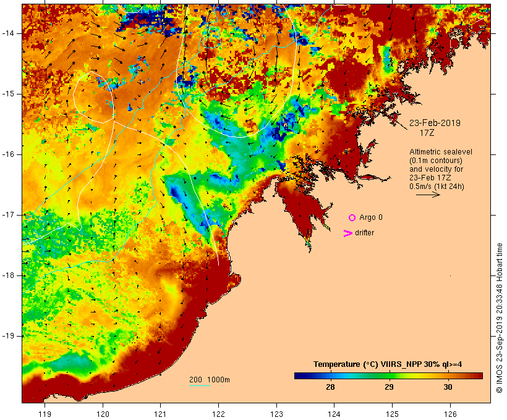The height and width of the screenshot is (420, 507).
Task: Click the '(0.1m contours)' text line
Action: click(436, 161)
